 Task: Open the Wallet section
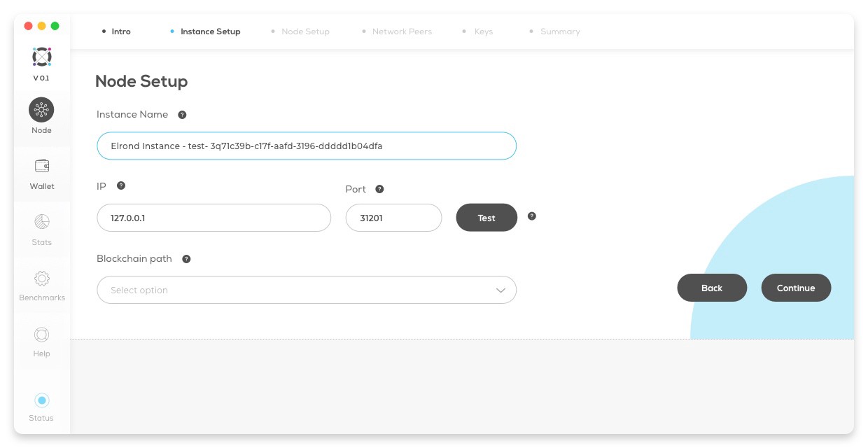tap(41, 167)
